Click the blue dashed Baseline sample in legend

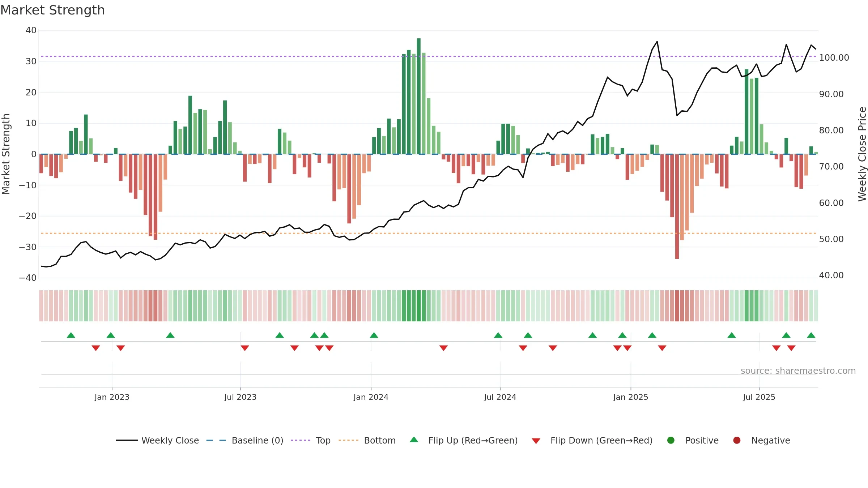pyautogui.click(x=216, y=440)
